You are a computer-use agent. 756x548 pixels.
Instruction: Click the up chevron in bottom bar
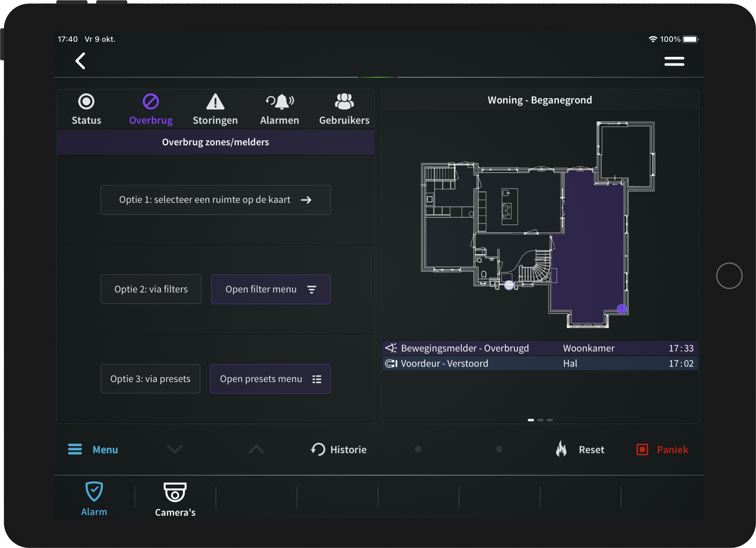(x=256, y=449)
